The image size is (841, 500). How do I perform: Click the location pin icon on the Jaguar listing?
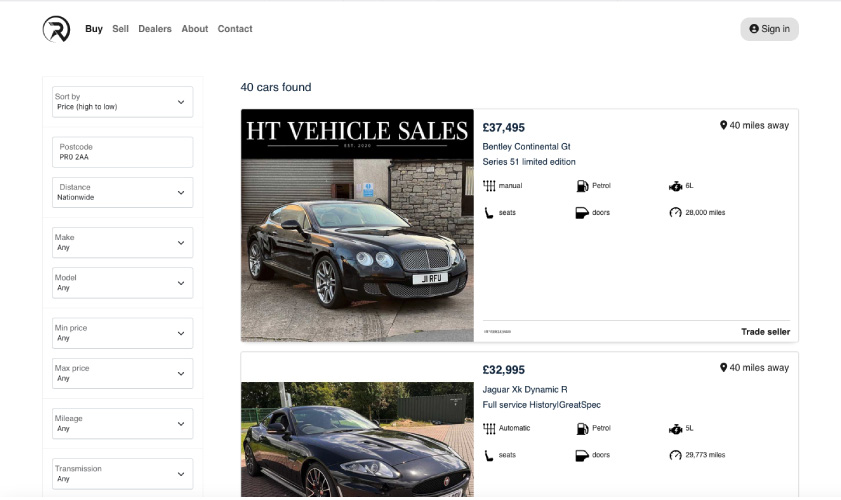[723, 367]
